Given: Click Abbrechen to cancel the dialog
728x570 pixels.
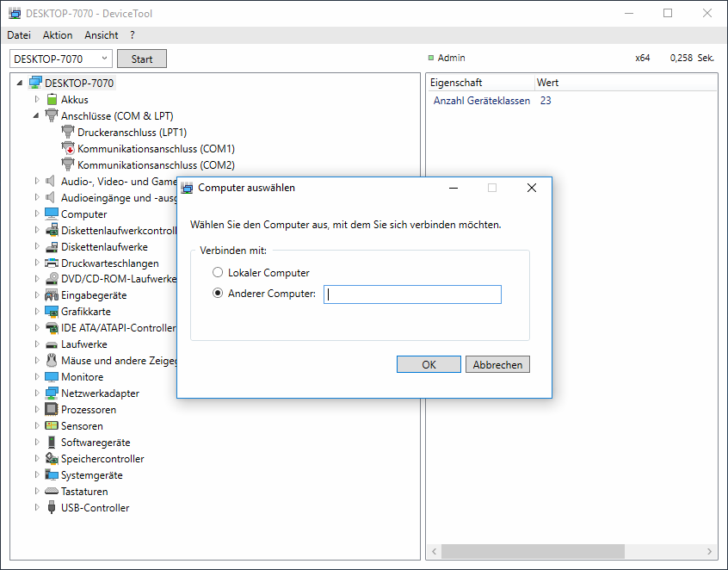Looking at the screenshot, I should point(497,364).
